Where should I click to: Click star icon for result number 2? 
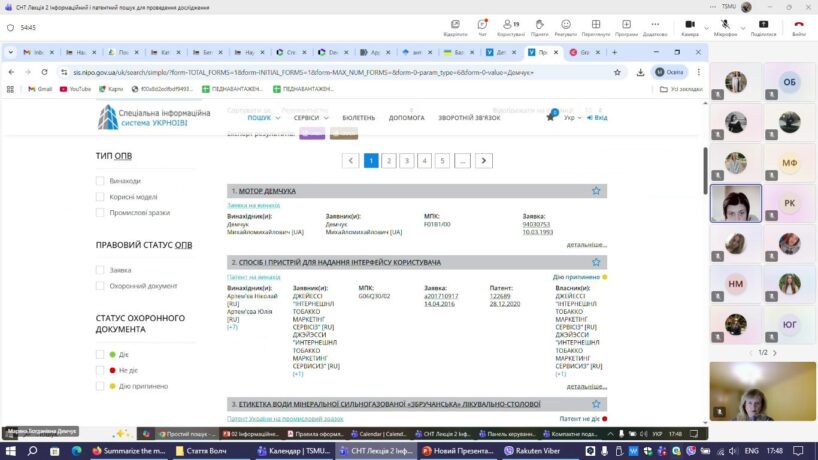click(x=596, y=262)
